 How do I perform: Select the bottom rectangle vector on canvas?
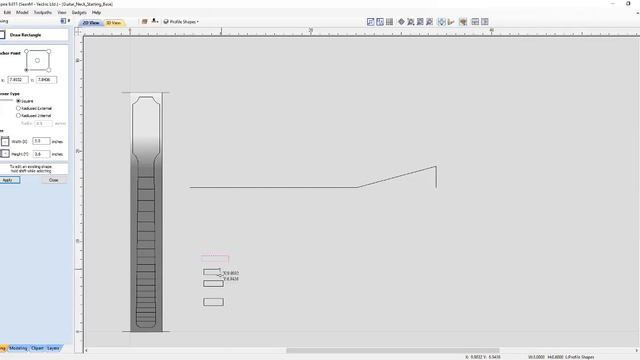pyautogui.click(x=213, y=302)
